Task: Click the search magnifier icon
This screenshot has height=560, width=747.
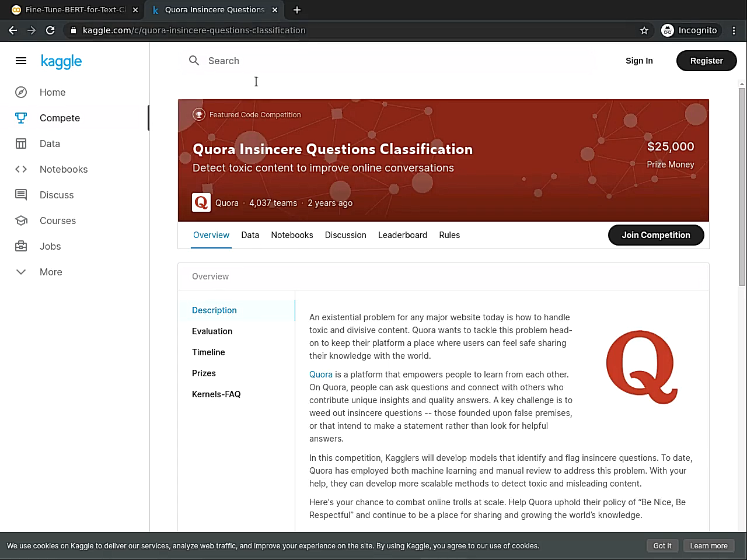Action: (194, 60)
